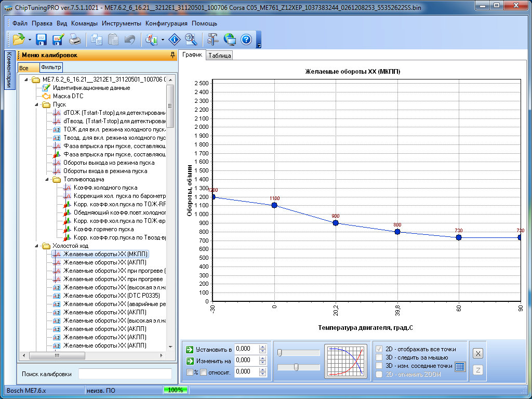532x399 pixels.
Task: Open the dropdown arrow beside the Open folder icon
Action: [x=30, y=40]
